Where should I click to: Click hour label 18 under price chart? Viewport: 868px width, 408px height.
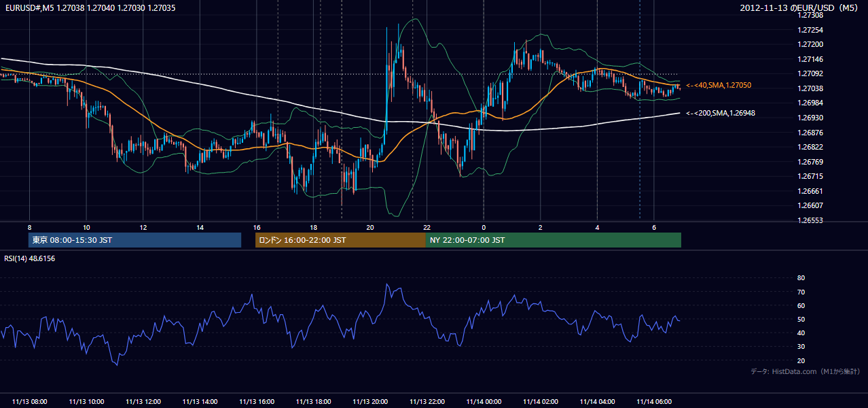(313, 227)
